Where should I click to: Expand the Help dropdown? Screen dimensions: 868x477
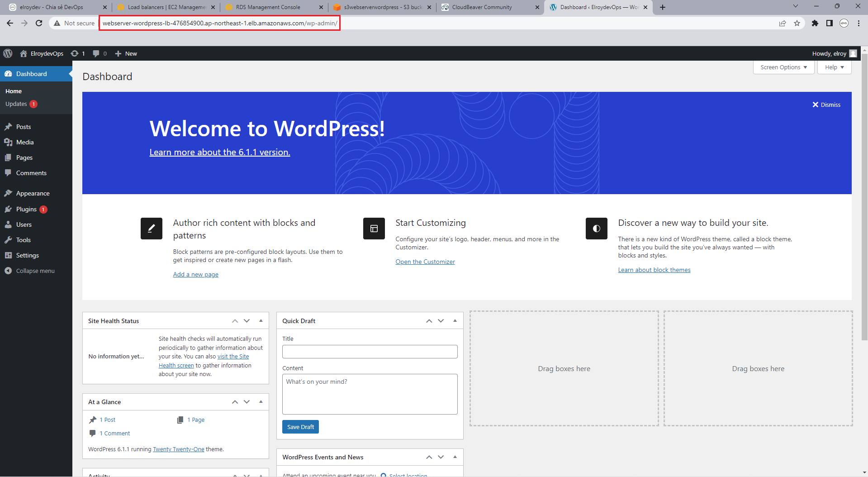834,67
